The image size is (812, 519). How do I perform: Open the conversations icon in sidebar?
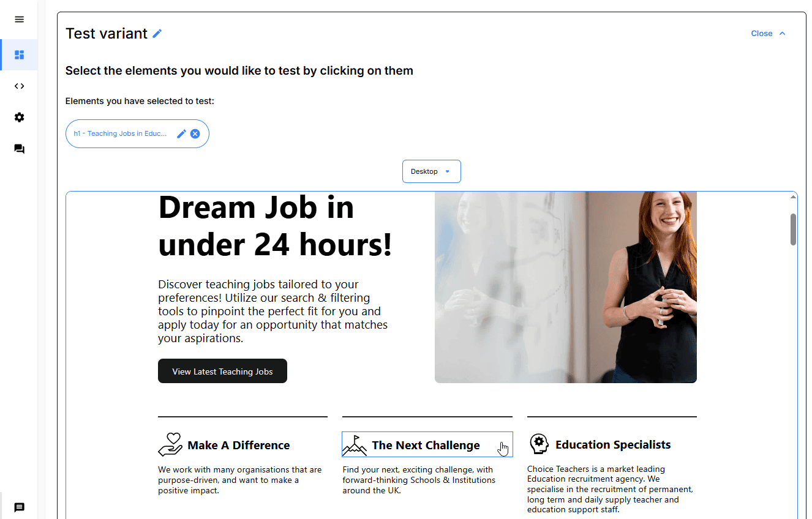point(19,149)
